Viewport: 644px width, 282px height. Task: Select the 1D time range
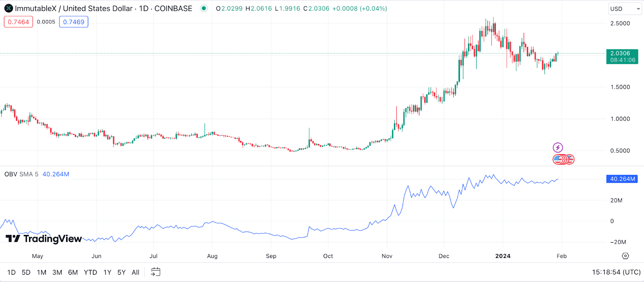11,272
